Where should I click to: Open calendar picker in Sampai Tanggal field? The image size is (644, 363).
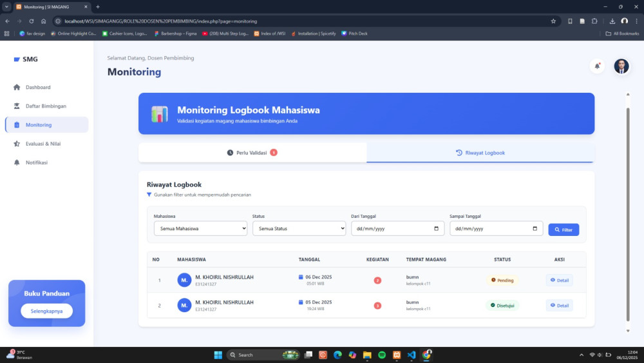coord(535,228)
